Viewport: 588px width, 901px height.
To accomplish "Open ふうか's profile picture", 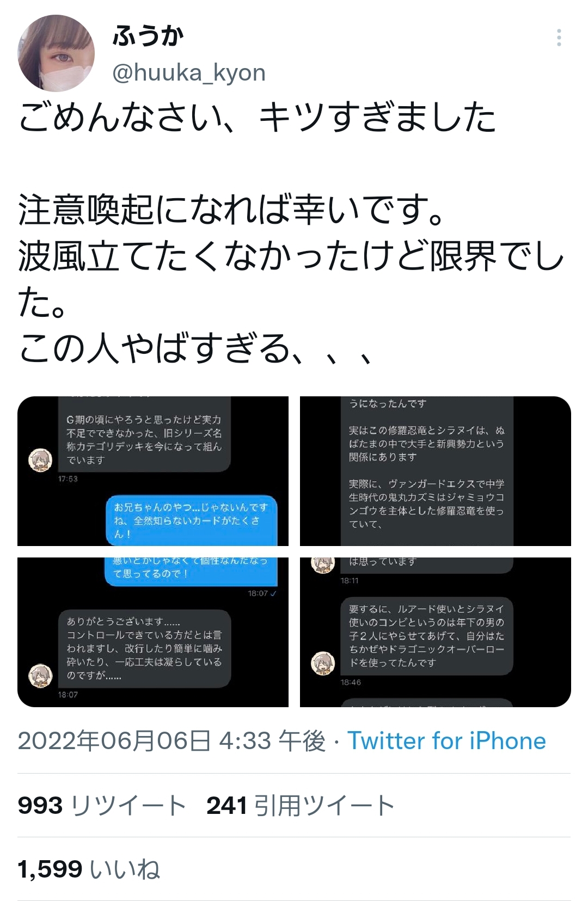I will click(x=56, y=53).
